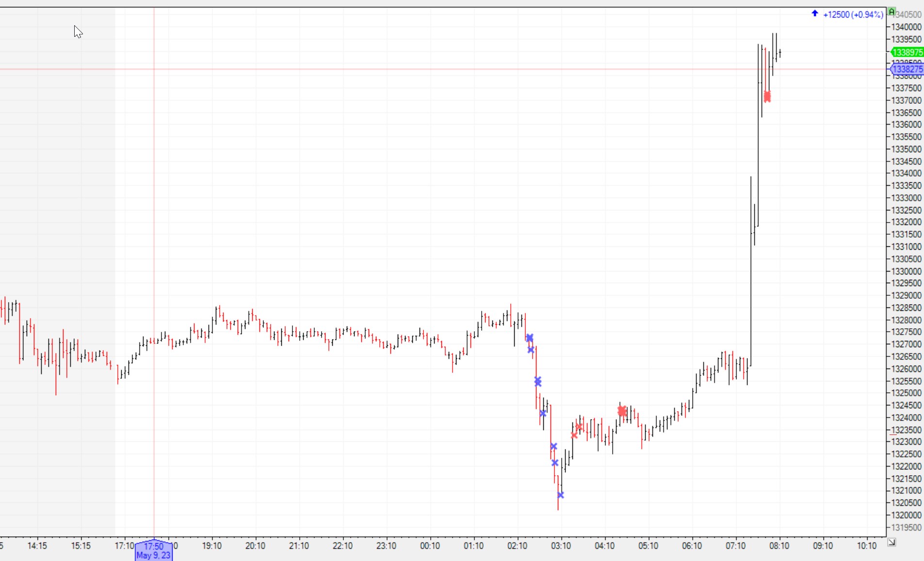Toggle the auto-scale 'A' button on the price axis
Image resolution: width=924 pixels, height=561 pixels.
tap(892, 12)
